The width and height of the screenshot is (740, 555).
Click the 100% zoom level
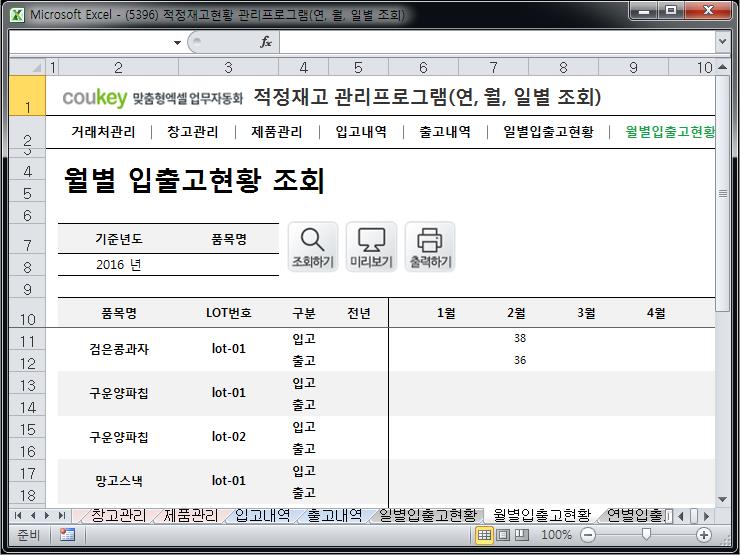click(556, 535)
